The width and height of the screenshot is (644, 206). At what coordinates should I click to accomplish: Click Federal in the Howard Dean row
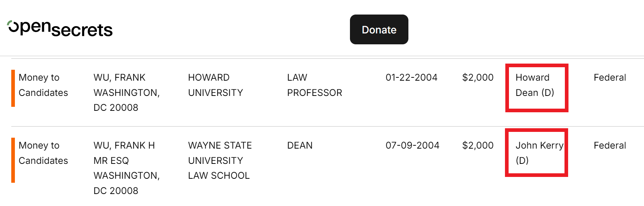(610, 77)
